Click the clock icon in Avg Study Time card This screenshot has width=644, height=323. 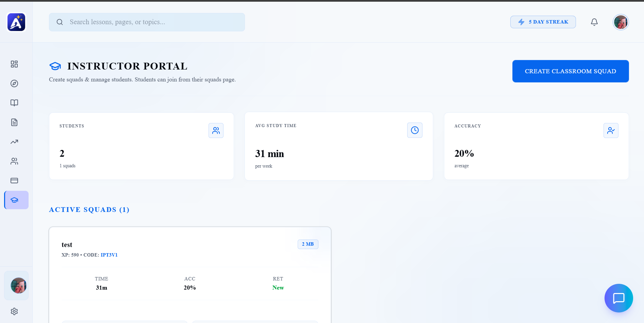pyautogui.click(x=415, y=130)
